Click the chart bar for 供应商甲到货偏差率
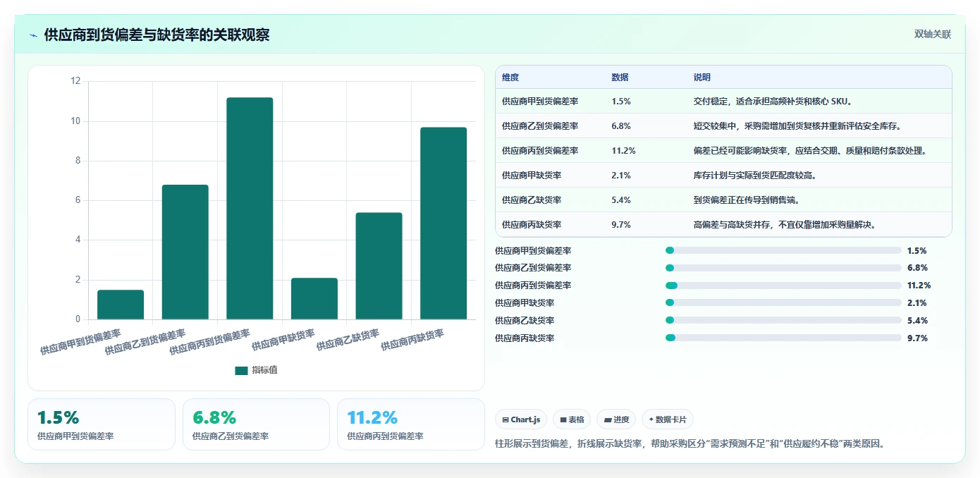Viewport: 980px width, 478px height. coord(121,305)
